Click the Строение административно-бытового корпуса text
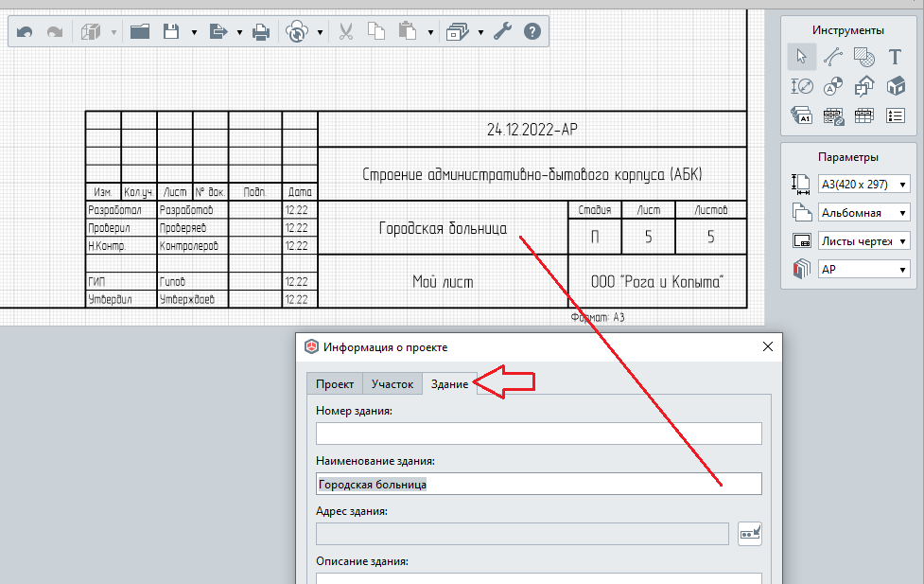The width and height of the screenshot is (924, 584). coord(532,174)
